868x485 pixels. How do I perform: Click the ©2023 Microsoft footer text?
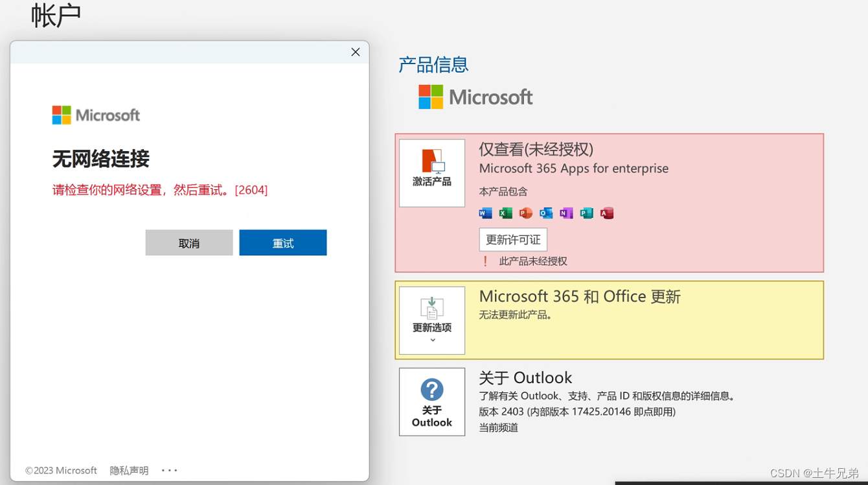61,471
